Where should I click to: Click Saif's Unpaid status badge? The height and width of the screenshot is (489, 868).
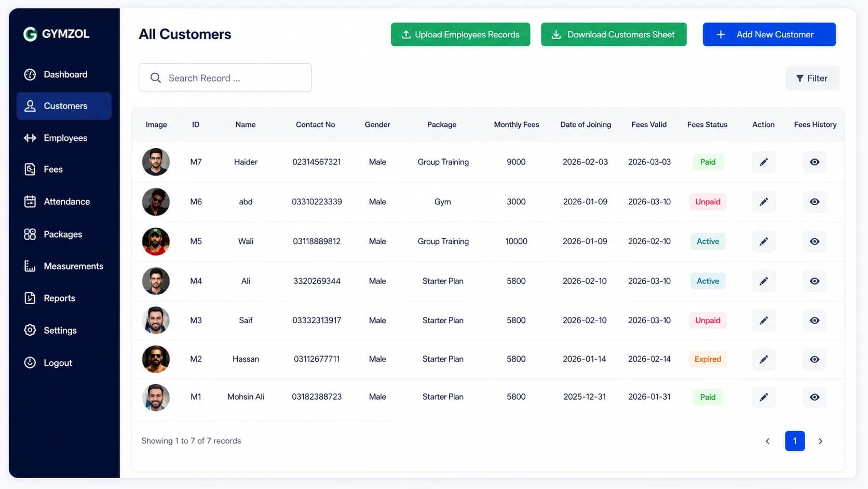pos(708,321)
